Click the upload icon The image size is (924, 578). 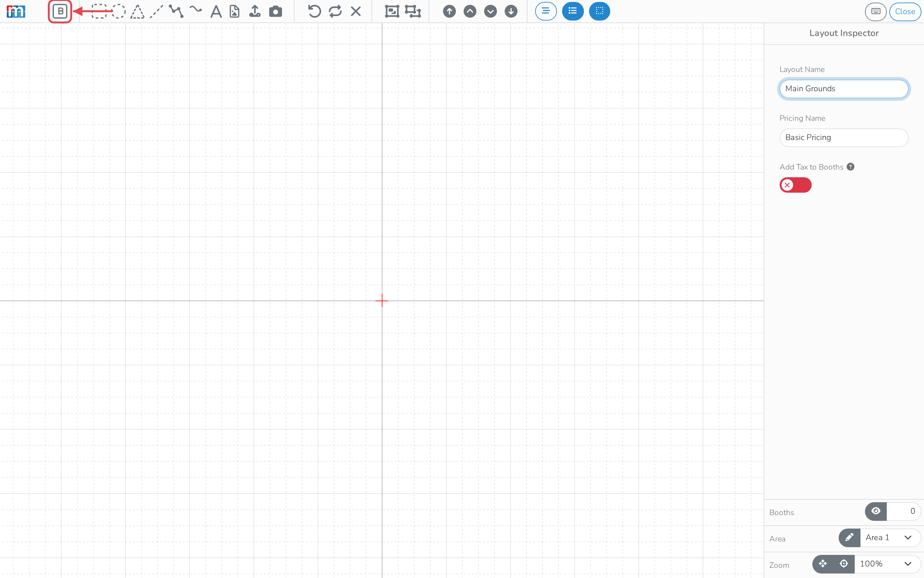pyautogui.click(x=255, y=12)
